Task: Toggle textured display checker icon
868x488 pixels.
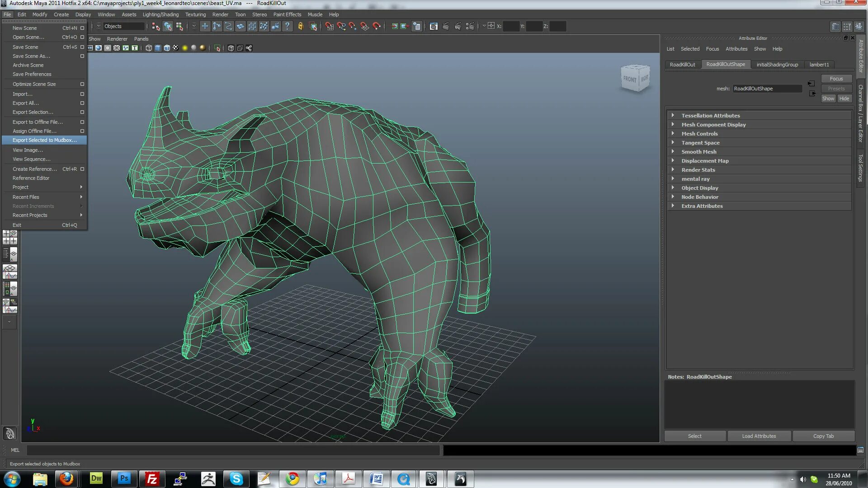Action: (x=175, y=48)
